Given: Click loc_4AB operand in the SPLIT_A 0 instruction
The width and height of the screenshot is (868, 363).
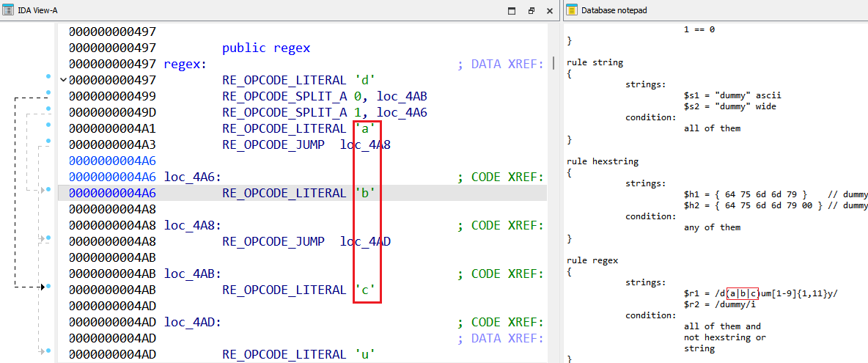Looking at the screenshot, I should (402, 96).
